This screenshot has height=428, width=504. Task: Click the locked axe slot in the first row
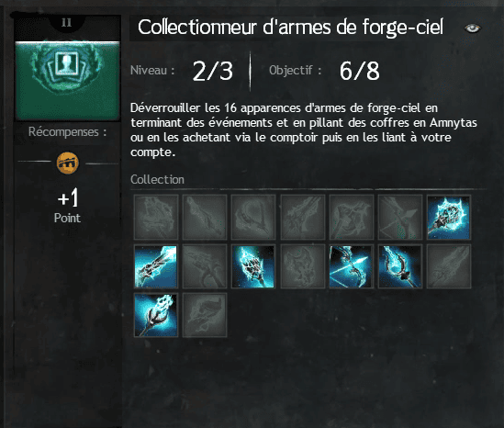(351, 218)
